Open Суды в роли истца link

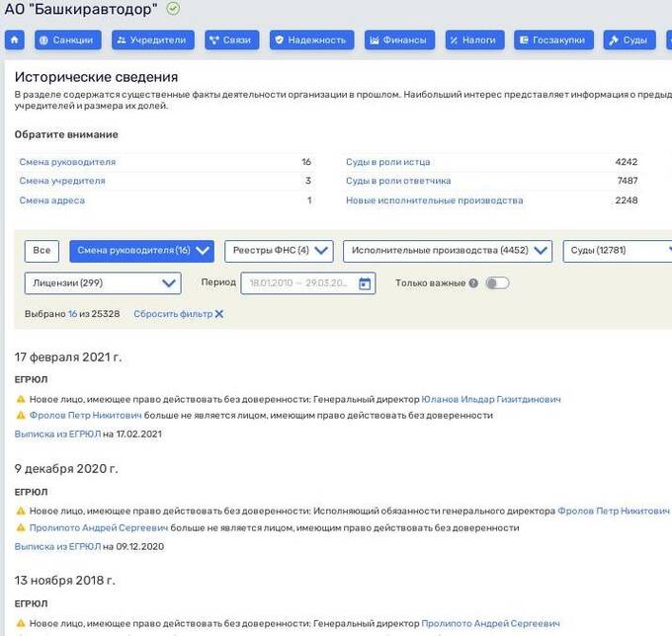point(387,162)
